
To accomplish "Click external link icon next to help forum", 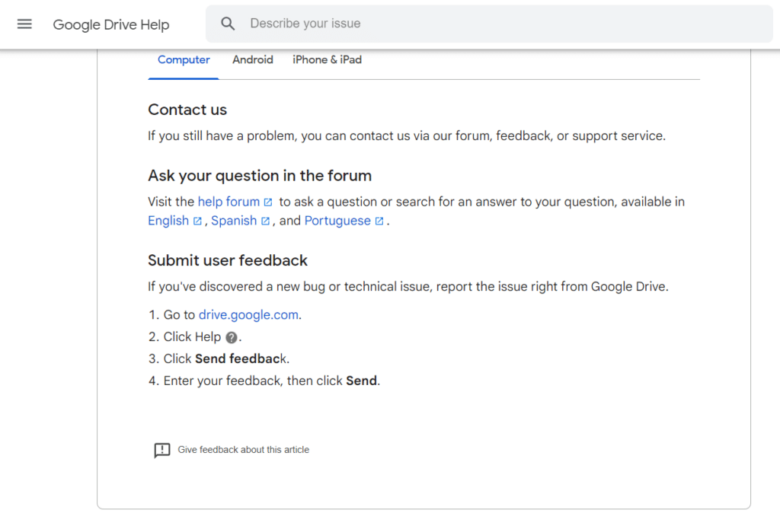I will (x=268, y=202).
